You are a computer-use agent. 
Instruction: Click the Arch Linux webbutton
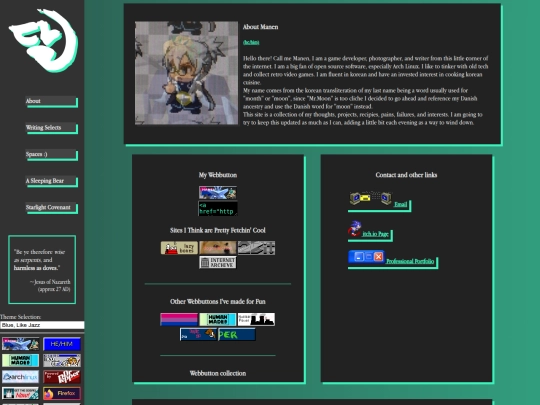[20, 377]
